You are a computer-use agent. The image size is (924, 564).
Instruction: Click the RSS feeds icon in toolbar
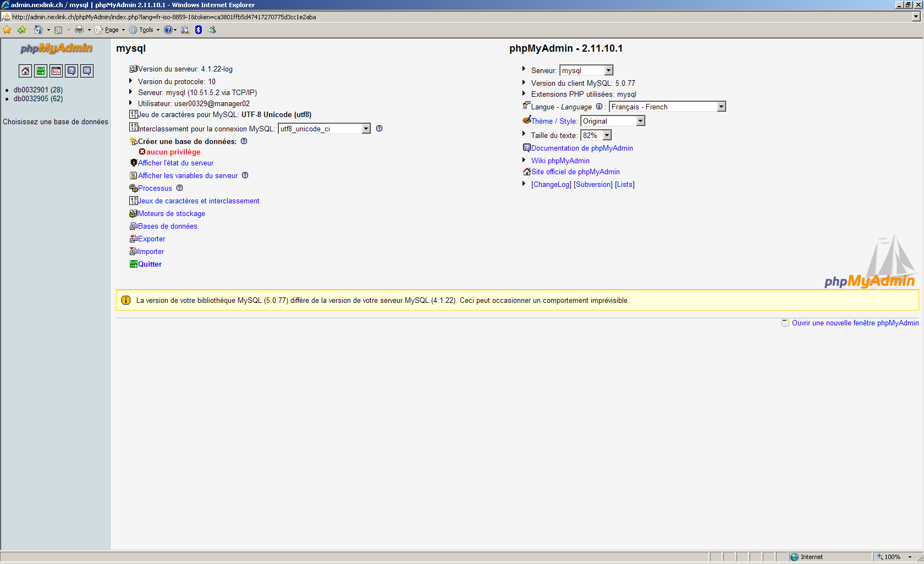(x=58, y=30)
